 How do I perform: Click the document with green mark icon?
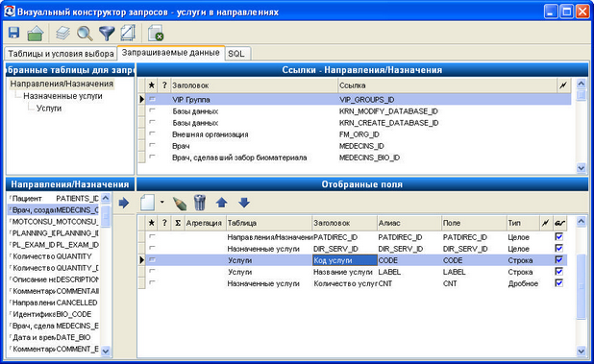156,33
